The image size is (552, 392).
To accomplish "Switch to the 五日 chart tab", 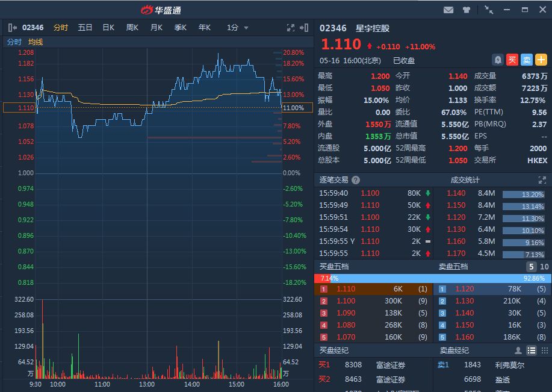I will (85, 28).
